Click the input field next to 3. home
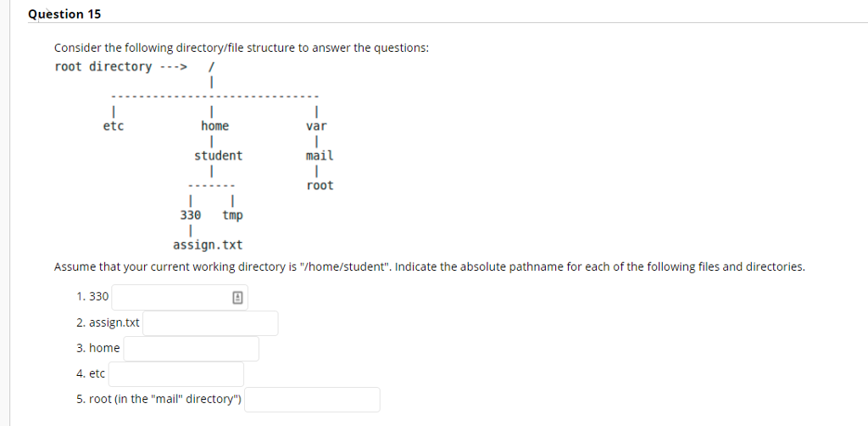 191,349
